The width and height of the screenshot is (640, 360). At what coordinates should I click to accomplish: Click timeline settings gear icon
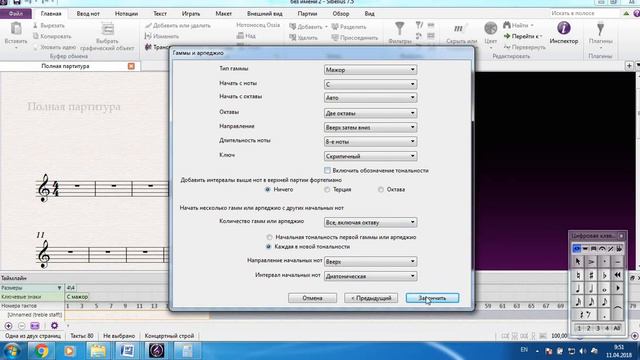[54, 326]
